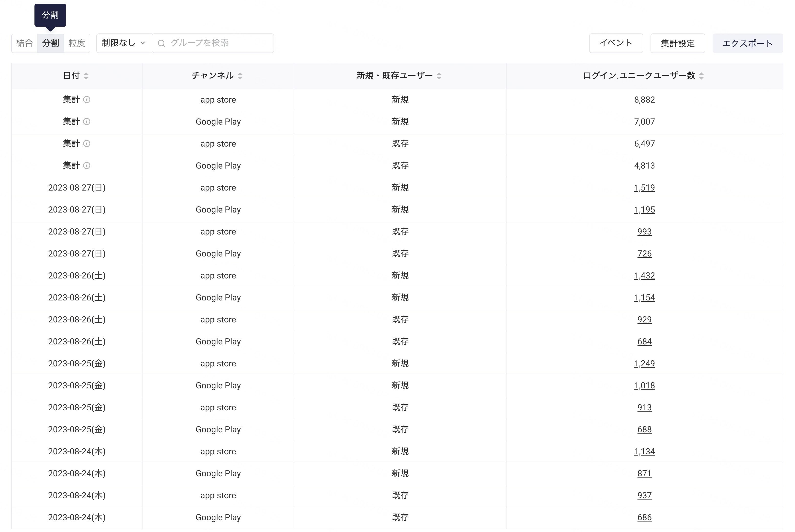Open the 1,432 user count link

(x=645, y=276)
